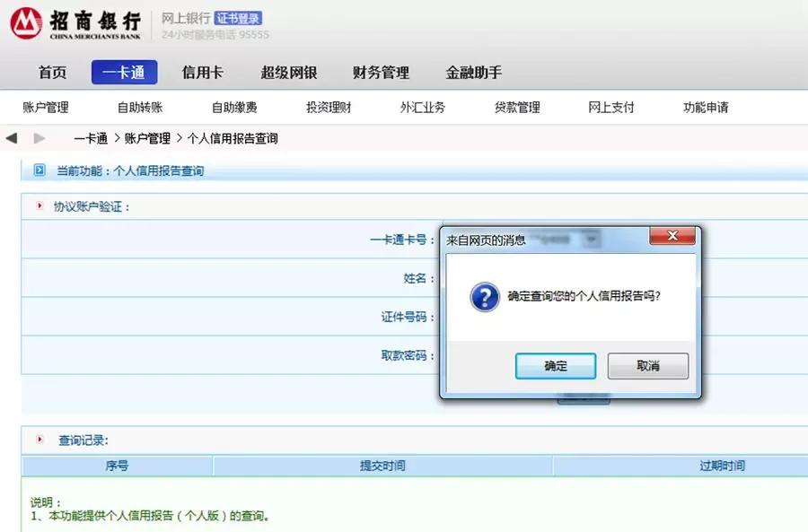Click 取消 to cancel the query

648,366
